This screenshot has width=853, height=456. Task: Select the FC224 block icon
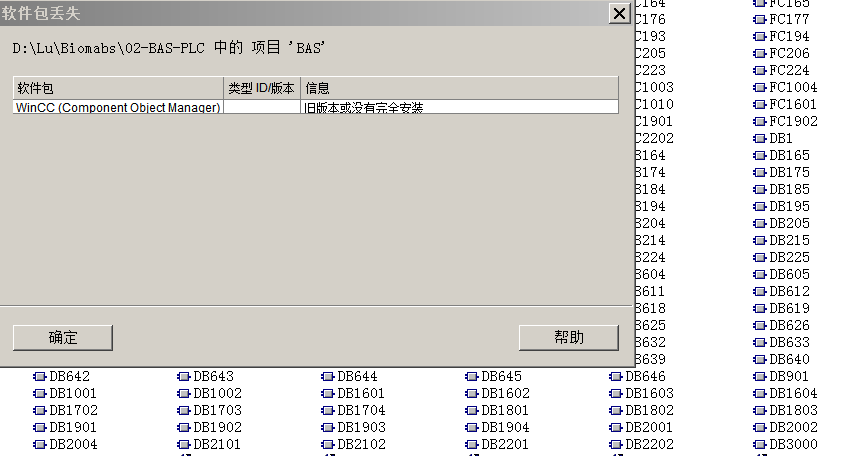click(x=760, y=70)
